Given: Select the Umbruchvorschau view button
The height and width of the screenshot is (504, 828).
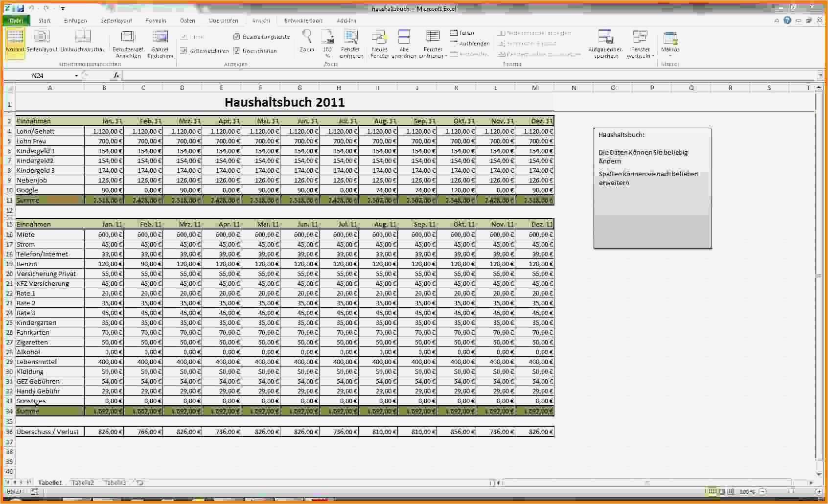Looking at the screenshot, I should [x=83, y=41].
